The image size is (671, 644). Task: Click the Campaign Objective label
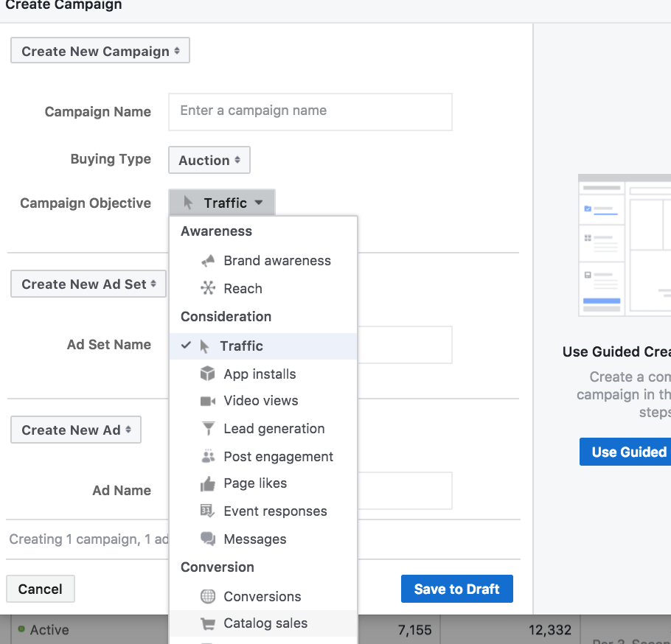[86, 203]
